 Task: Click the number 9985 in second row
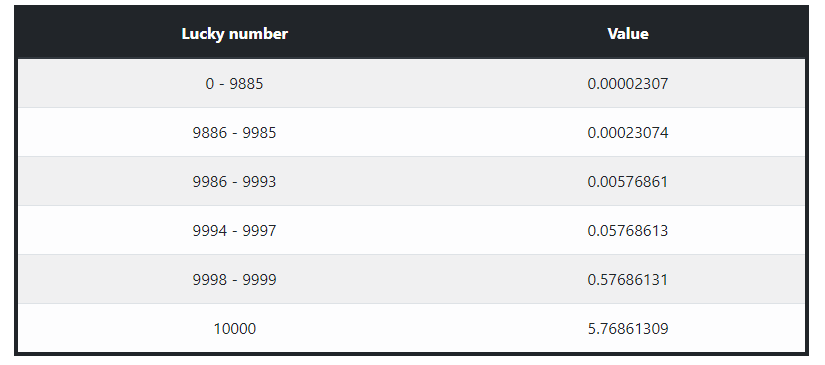(259, 133)
